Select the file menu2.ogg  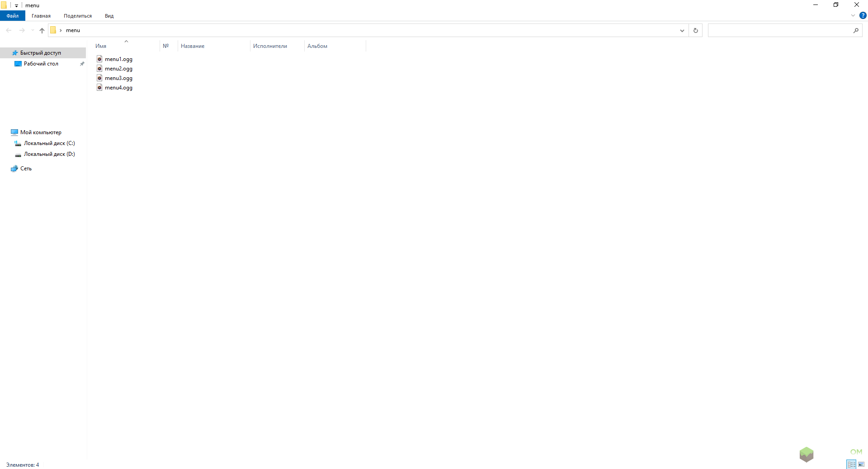tap(118, 69)
